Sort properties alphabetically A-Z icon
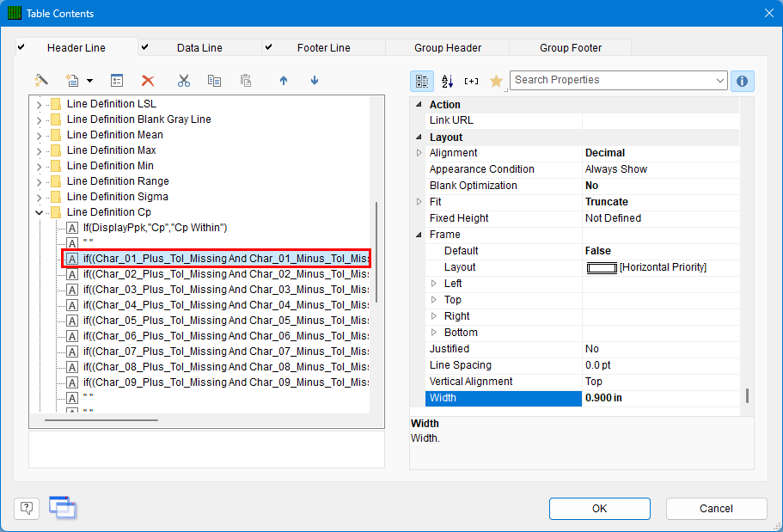The height and width of the screenshot is (532, 783). click(x=447, y=81)
